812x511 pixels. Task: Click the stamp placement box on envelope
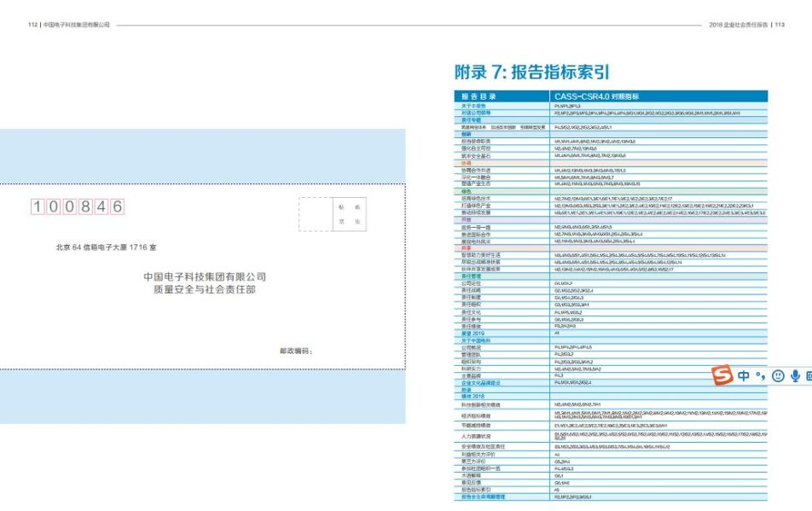[333, 214]
